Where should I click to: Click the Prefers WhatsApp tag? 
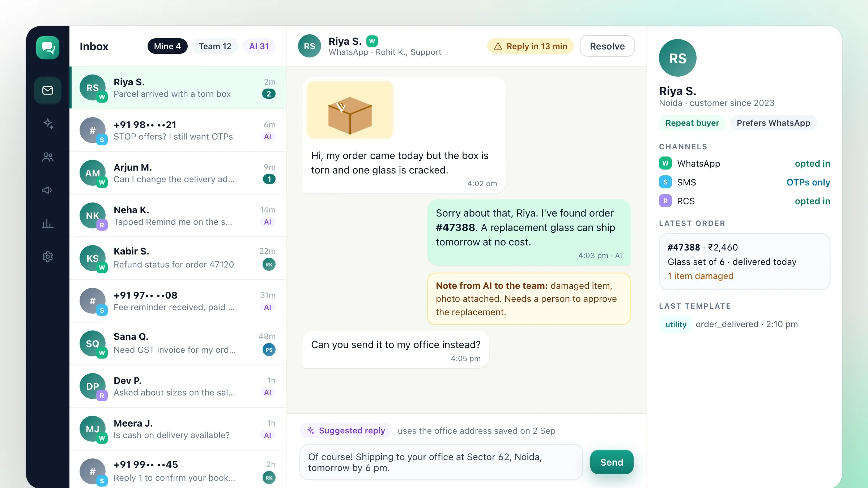(773, 123)
